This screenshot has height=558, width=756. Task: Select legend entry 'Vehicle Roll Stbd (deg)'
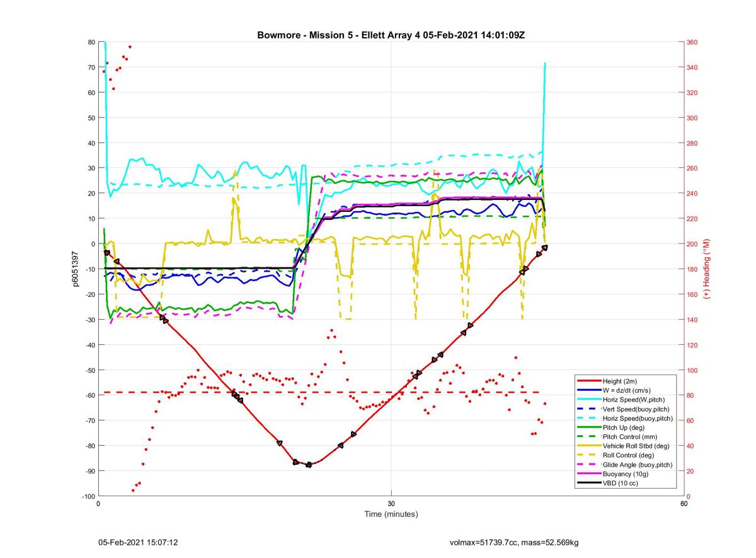(636, 446)
